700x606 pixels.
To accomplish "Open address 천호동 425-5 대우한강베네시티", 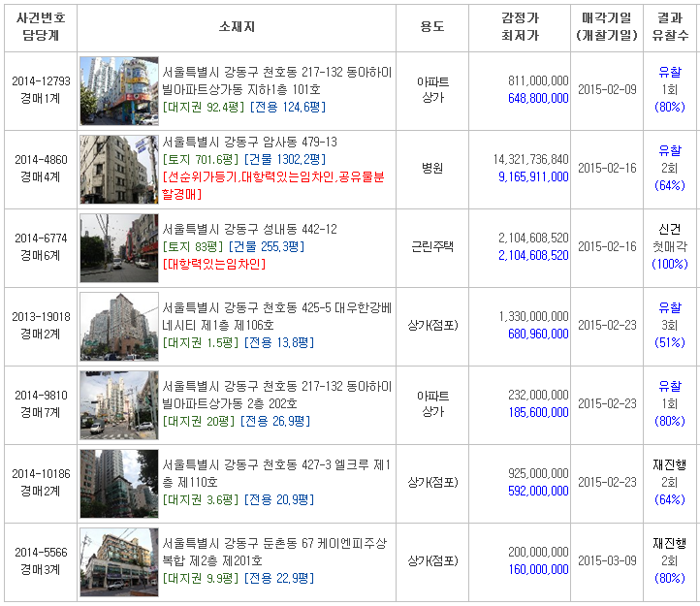I will 276,317.
